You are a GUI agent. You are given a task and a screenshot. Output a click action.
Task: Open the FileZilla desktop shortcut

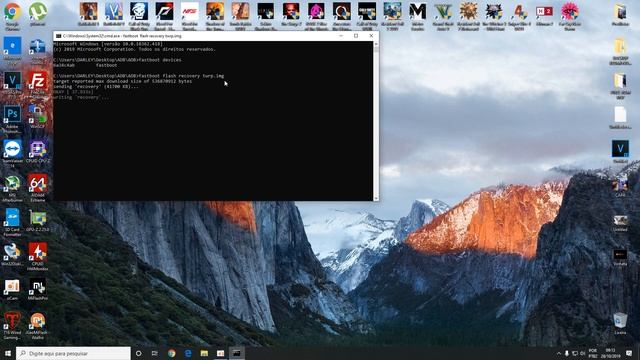(38, 84)
